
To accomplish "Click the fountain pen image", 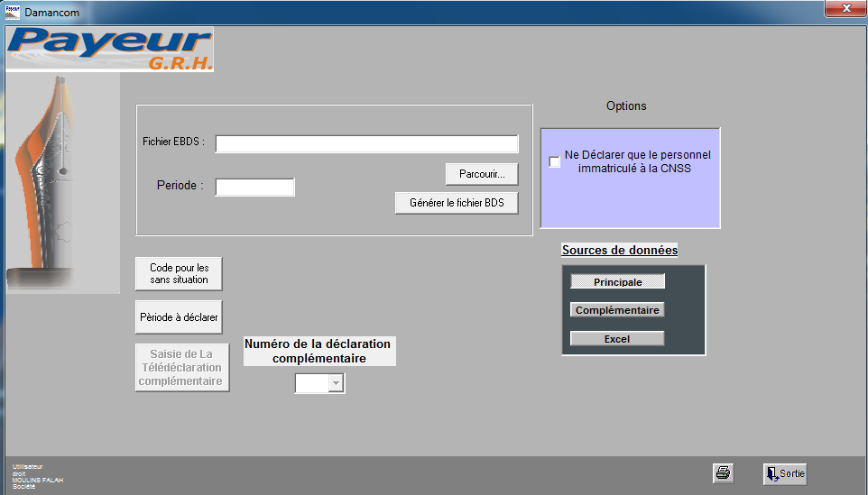I will tap(62, 182).
